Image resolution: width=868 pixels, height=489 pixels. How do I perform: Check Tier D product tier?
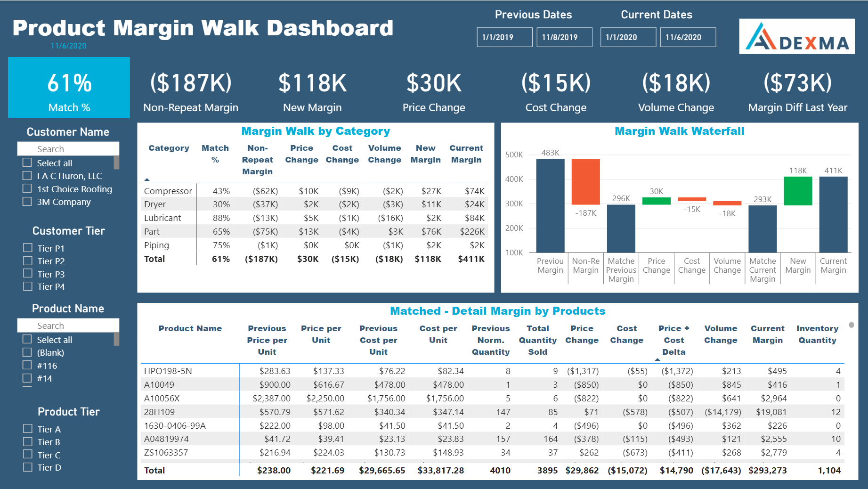tap(27, 467)
